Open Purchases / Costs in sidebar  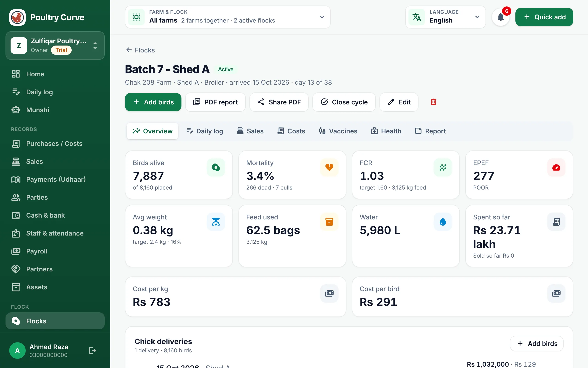(x=55, y=144)
